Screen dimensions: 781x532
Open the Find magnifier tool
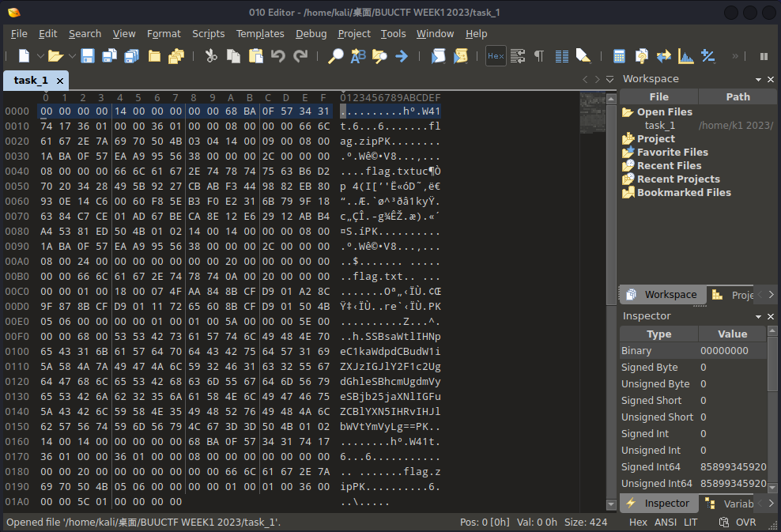(336, 56)
